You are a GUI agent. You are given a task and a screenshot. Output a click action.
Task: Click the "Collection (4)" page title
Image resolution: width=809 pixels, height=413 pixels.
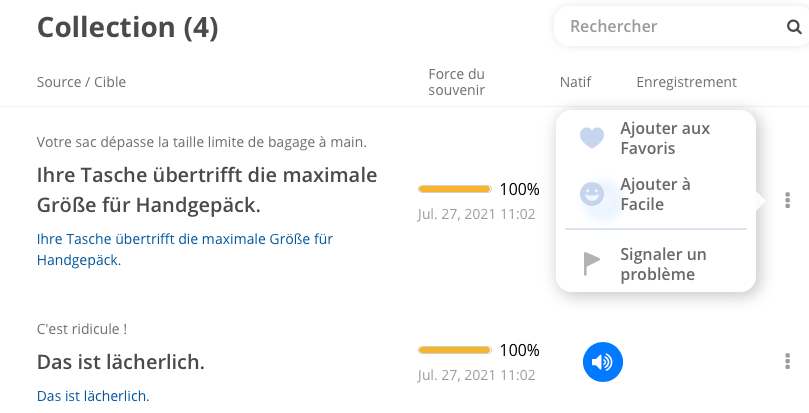point(127,27)
